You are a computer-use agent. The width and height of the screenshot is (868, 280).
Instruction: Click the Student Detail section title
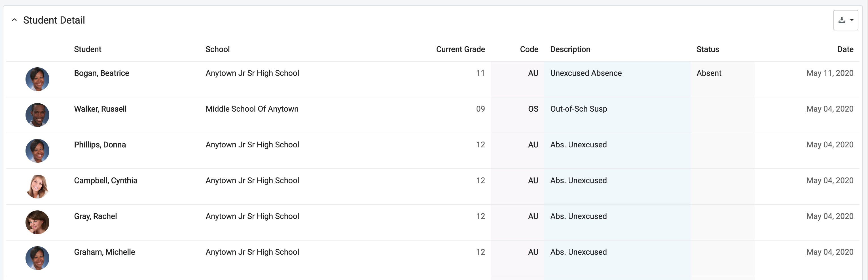[54, 20]
